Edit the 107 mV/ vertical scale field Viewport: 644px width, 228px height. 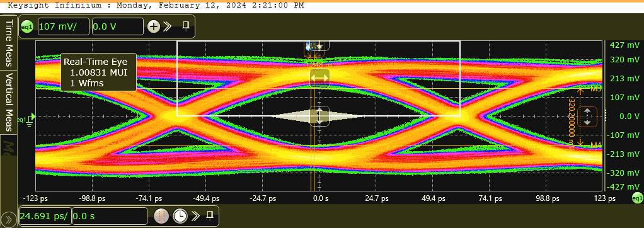(64, 27)
